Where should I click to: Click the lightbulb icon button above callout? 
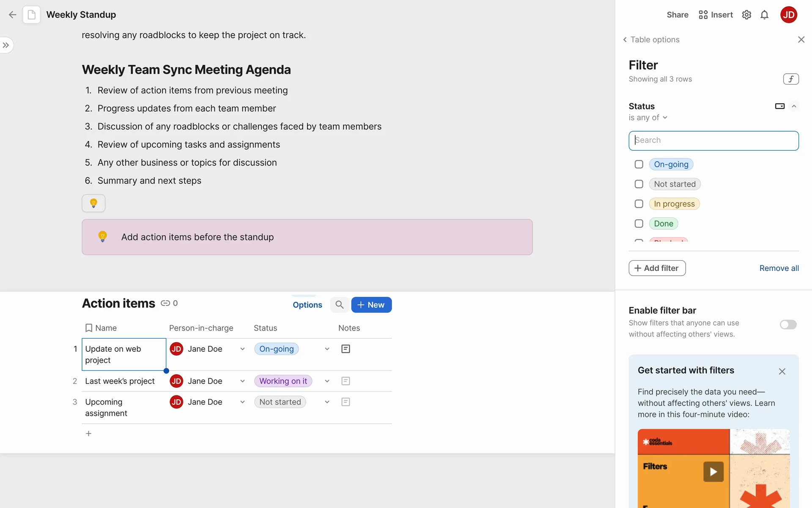[93, 203]
